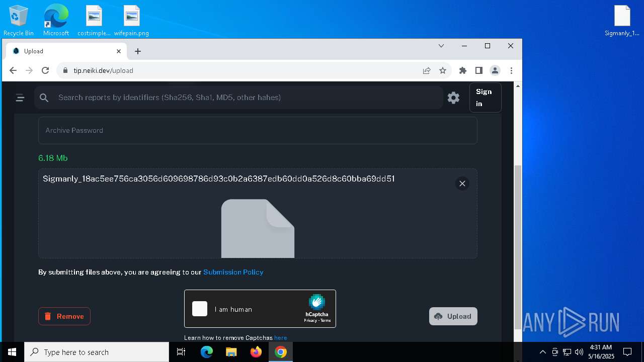This screenshot has width=644, height=362.
Task: Reload the page
Action: pos(45,70)
